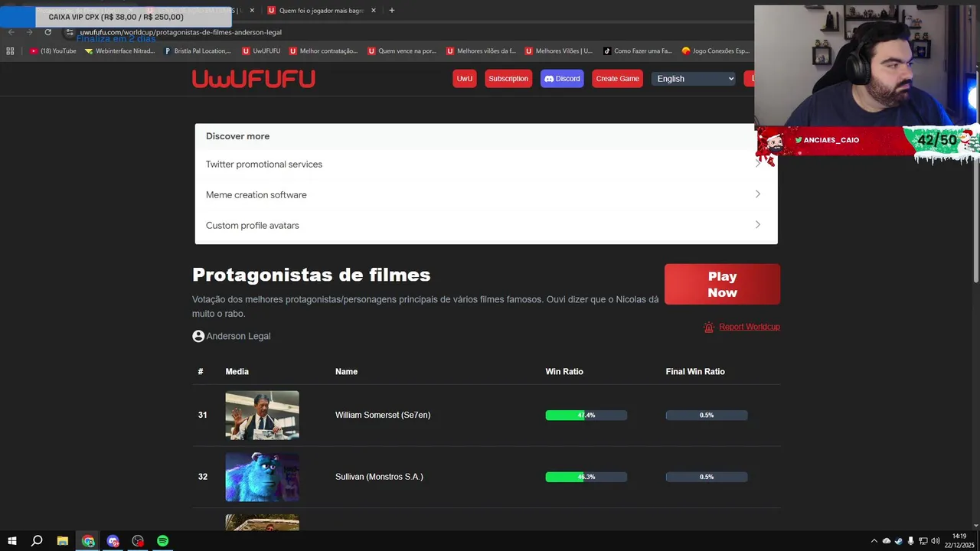Open William Somerset thumbnail image
This screenshot has width=980, height=551.
[262, 416]
